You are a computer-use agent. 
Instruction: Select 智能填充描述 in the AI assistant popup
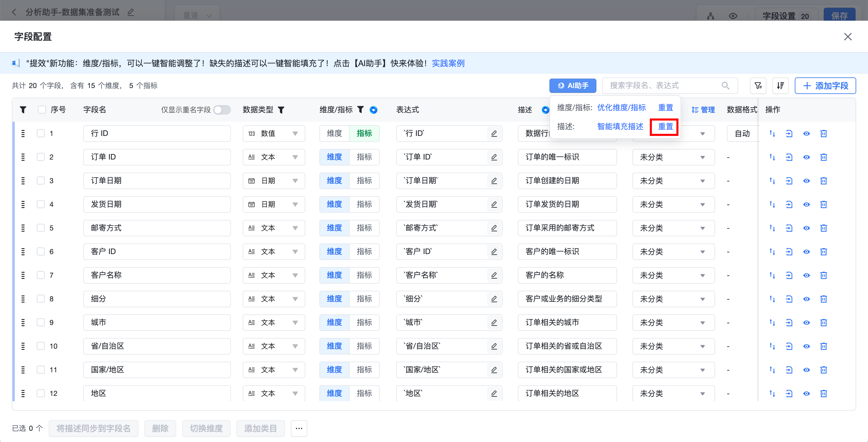point(620,126)
